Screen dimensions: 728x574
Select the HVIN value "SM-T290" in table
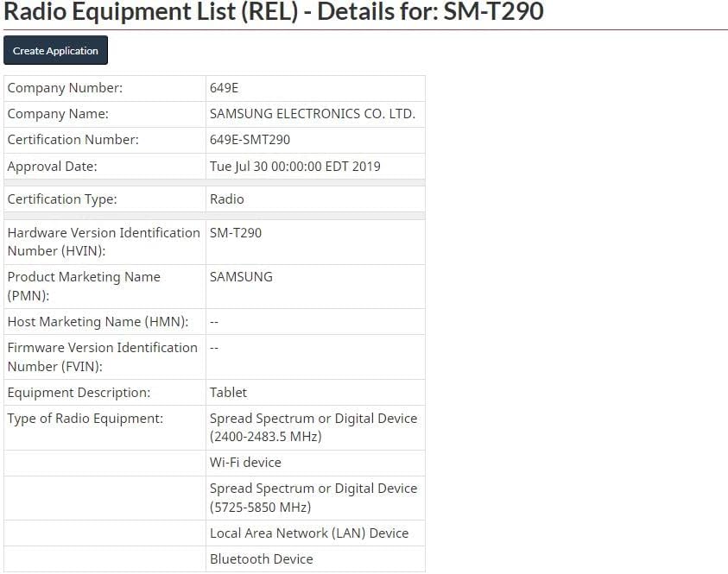236,233
